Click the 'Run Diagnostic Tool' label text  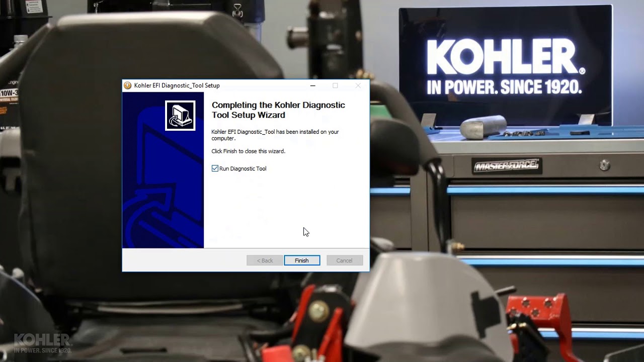click(243, 168)
